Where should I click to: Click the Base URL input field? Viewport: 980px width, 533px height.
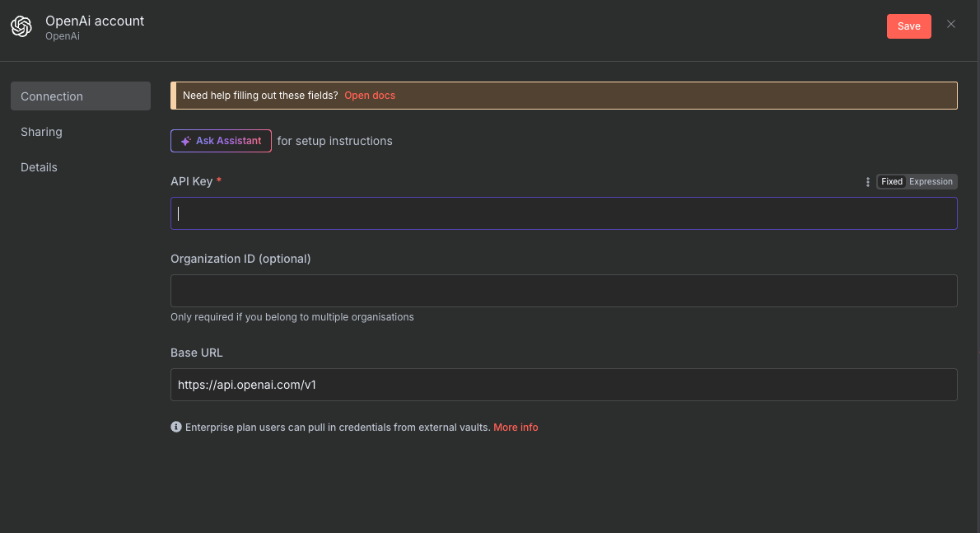(564, 385)
